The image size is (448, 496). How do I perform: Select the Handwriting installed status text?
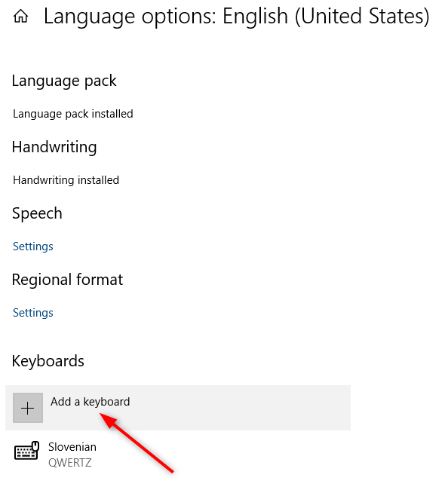tap(66, 180)
